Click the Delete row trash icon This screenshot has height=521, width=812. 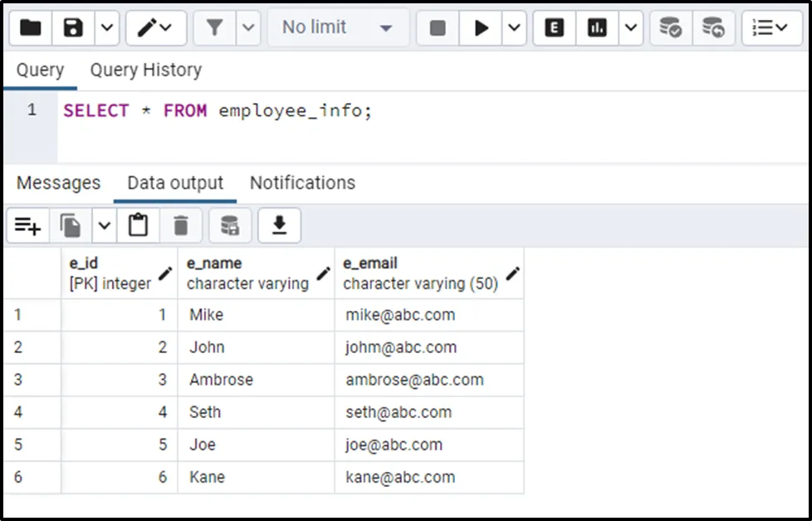pyautogui.click(x=181, y=225)
